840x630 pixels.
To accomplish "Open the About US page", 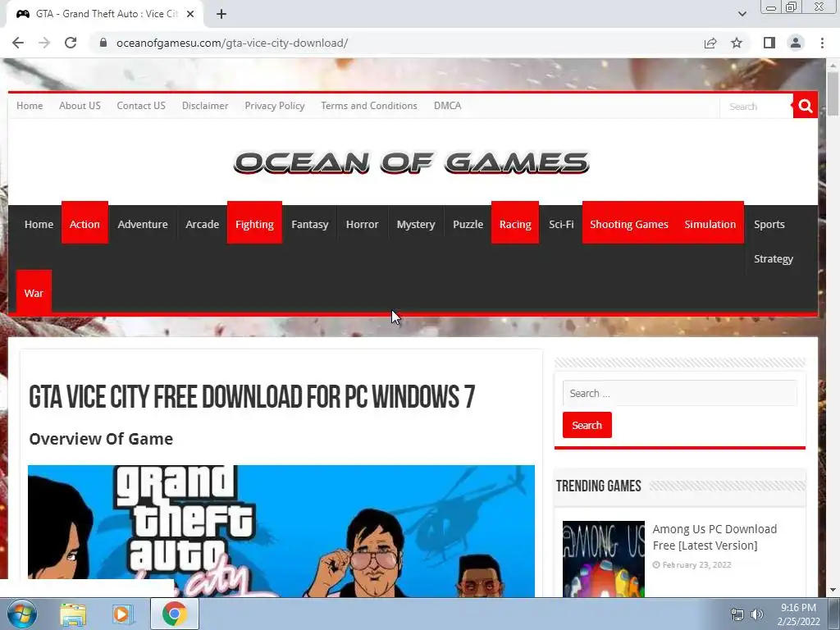I will point(80,106).
